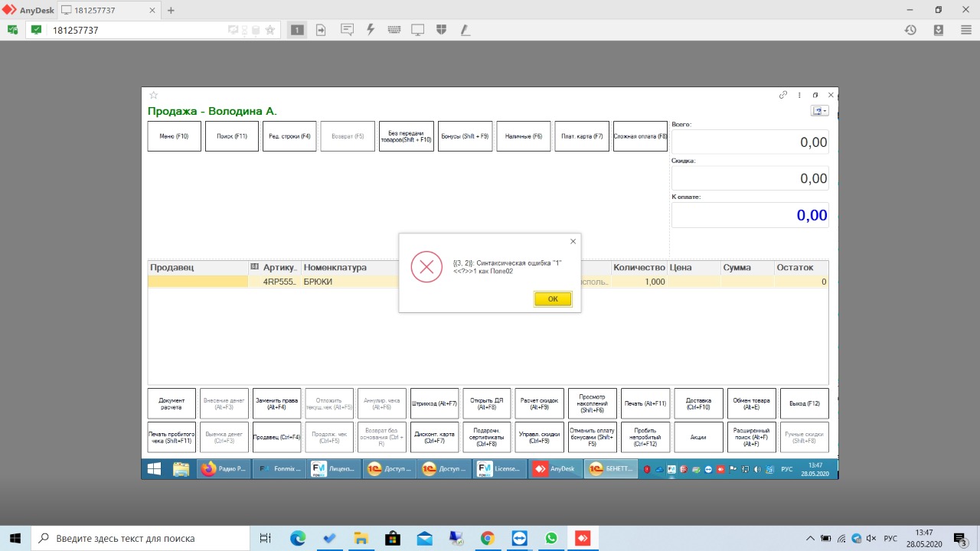Open WhatsApp from the Windows taskbar

point(551,539)
